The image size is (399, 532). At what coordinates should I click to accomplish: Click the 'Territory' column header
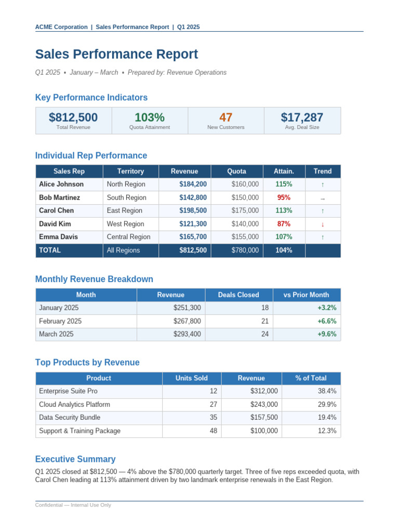130,171
